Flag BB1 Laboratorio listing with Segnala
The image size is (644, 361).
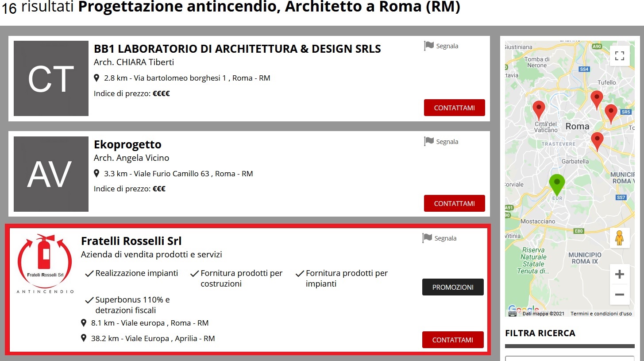[441, 46]
